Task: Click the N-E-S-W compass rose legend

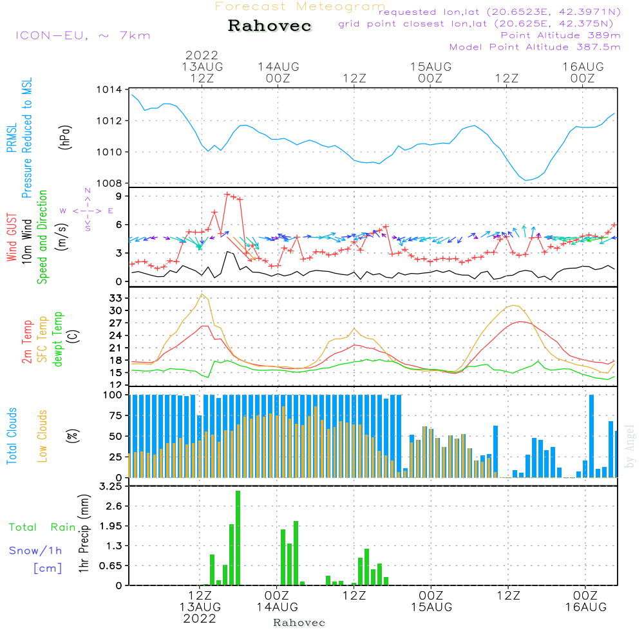Action: point(88,211)
